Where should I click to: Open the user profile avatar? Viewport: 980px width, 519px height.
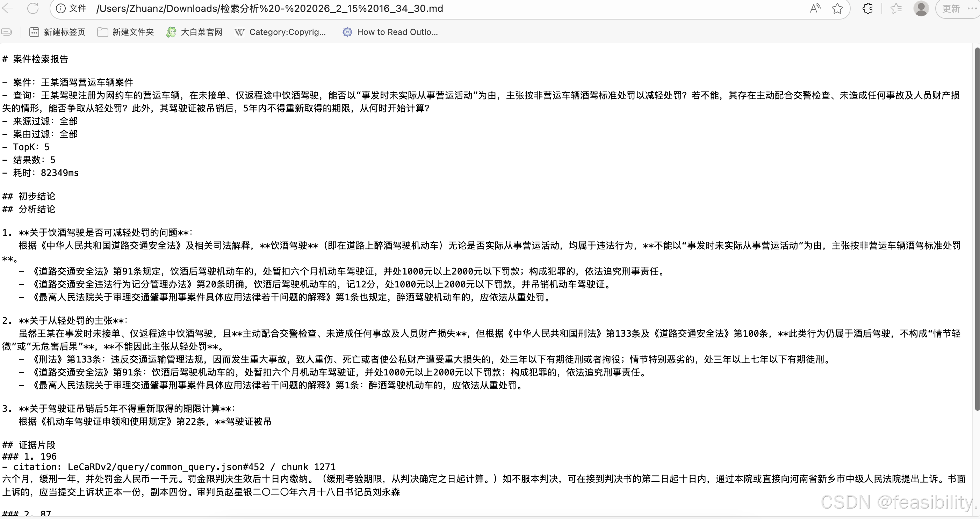coord(921,8)
